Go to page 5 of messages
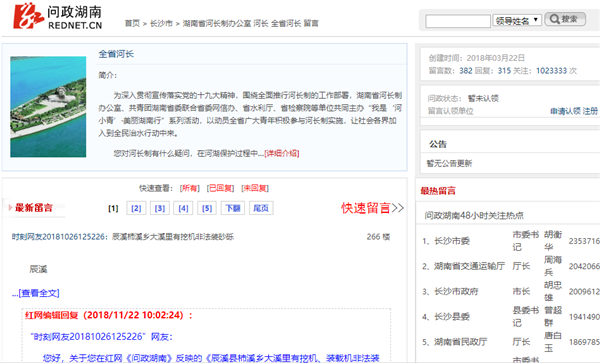Screen dimensions: 600x363 tap(207, 208)
